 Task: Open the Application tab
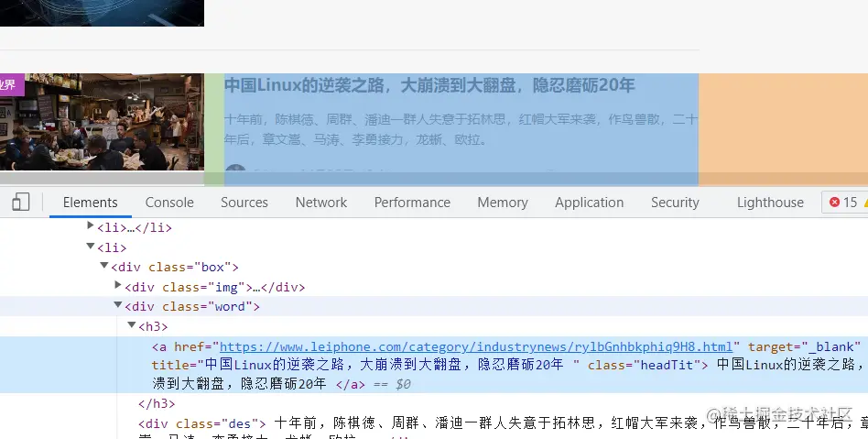click(x=590, y=203)
